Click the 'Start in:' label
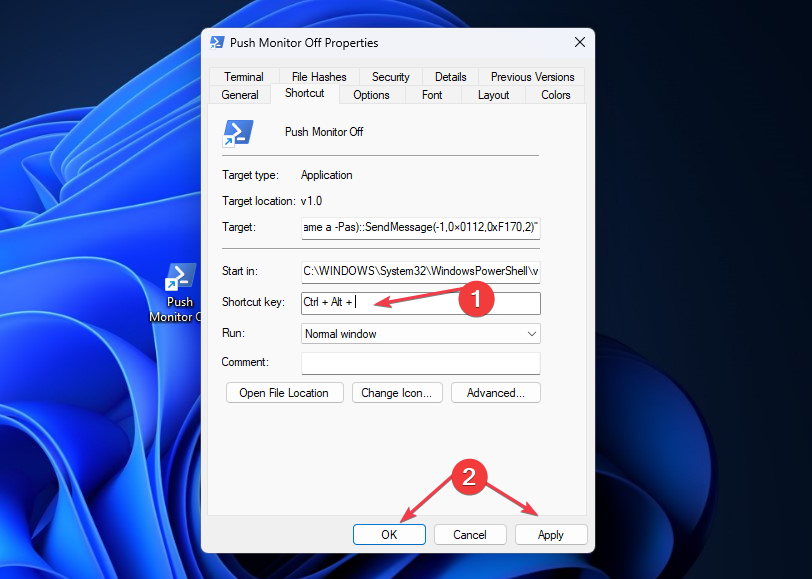 240,271
